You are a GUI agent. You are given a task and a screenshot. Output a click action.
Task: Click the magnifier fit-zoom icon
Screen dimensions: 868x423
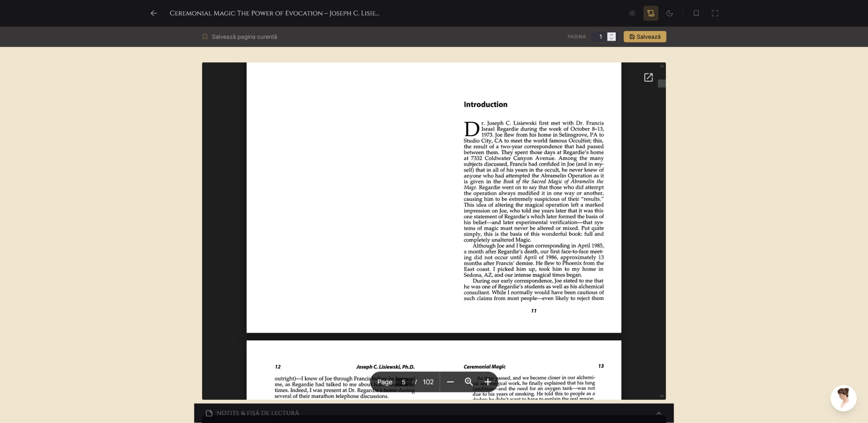(469, 382)
